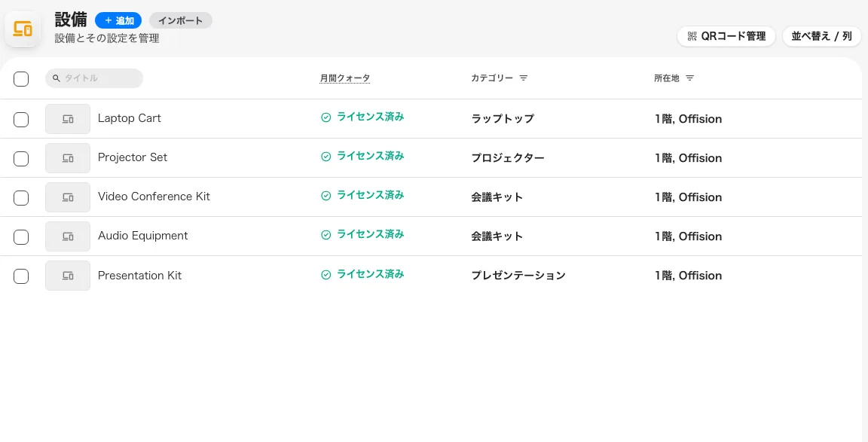Check the Laptop Cart row checkbox
Image resolution: width=868 pixels, height=442 pixels.
click(x=21, y=119)
